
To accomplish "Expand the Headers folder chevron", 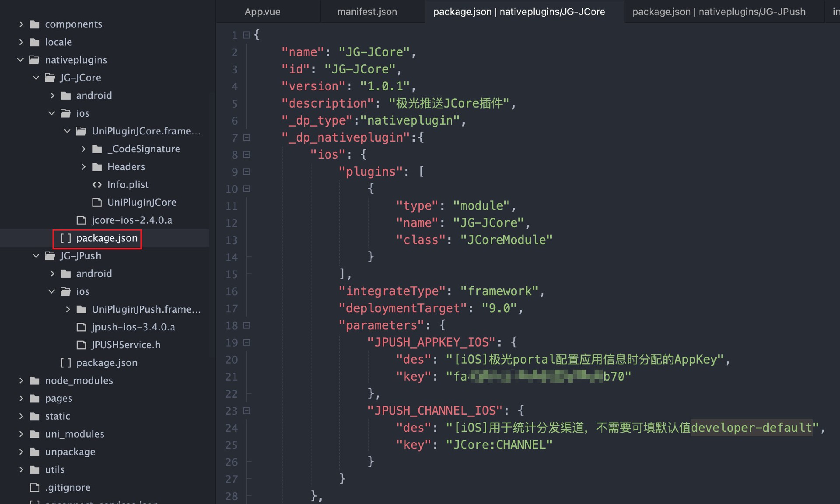I will [x=84, y=167].
